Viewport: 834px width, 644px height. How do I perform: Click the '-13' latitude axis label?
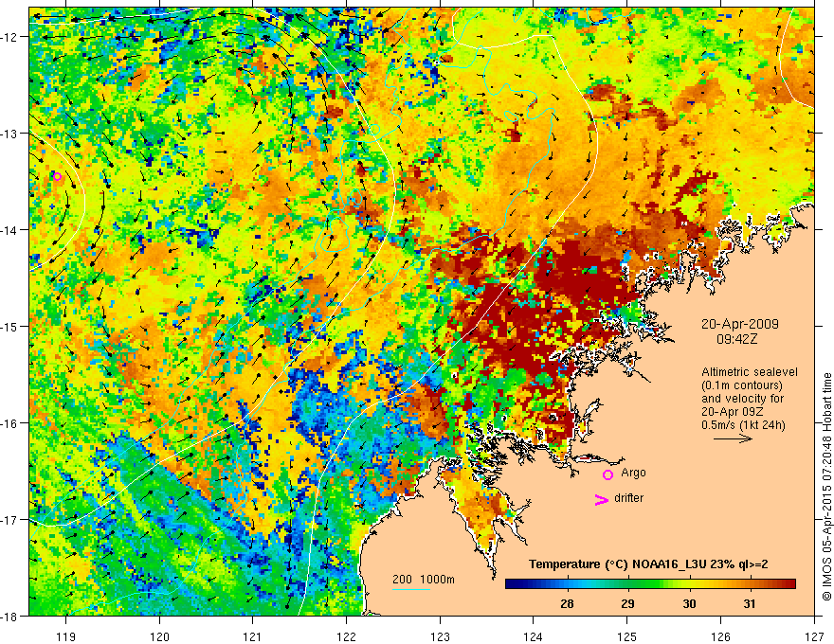(9, 134)
